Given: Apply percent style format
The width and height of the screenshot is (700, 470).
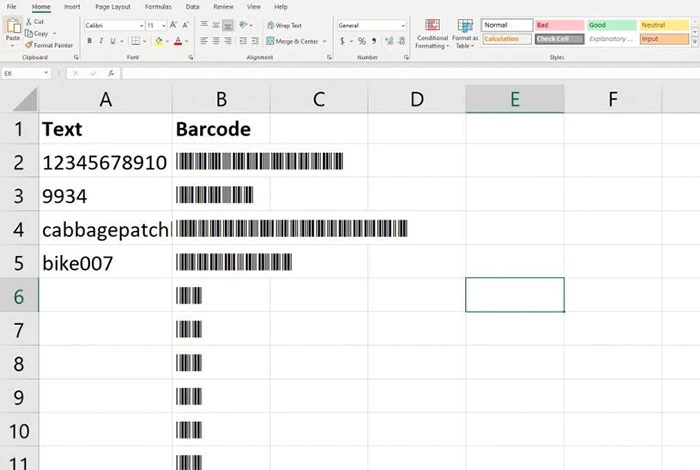Looking at the screenshot, I should (x=362, y=41).
